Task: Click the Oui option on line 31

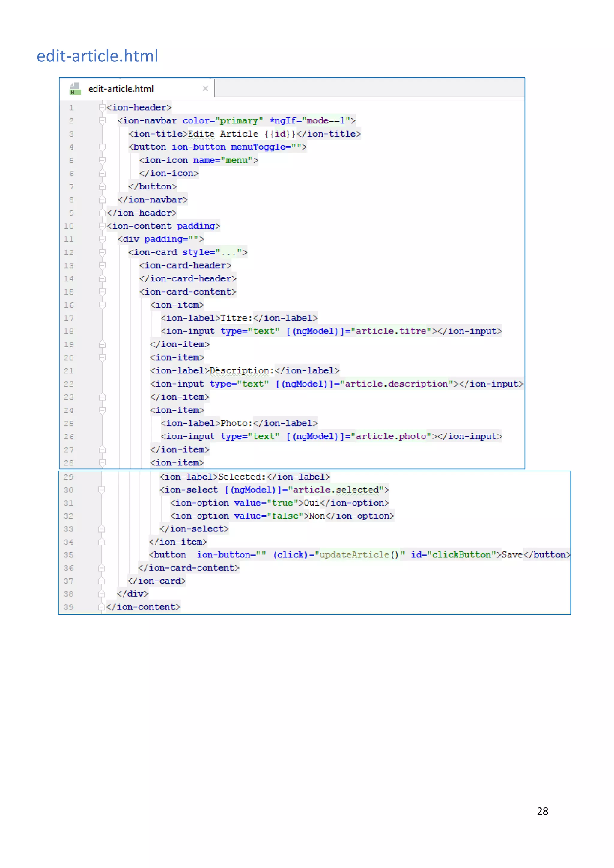Action: tap(311, 503)
